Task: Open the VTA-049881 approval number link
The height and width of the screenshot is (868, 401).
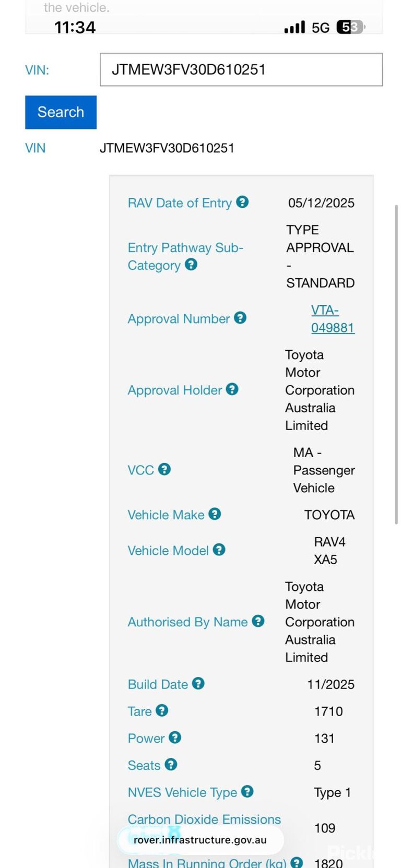Action: (x=333, y=319)
